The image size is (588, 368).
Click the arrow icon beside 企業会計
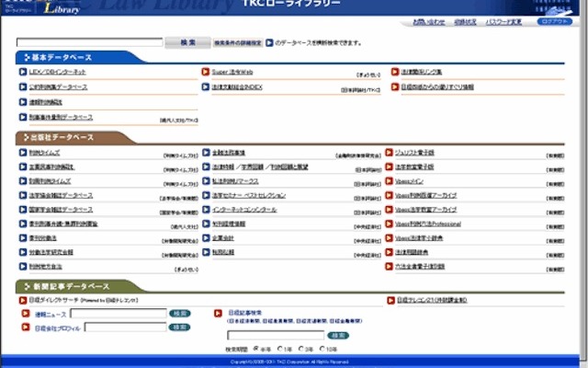(x=206, y=238)
